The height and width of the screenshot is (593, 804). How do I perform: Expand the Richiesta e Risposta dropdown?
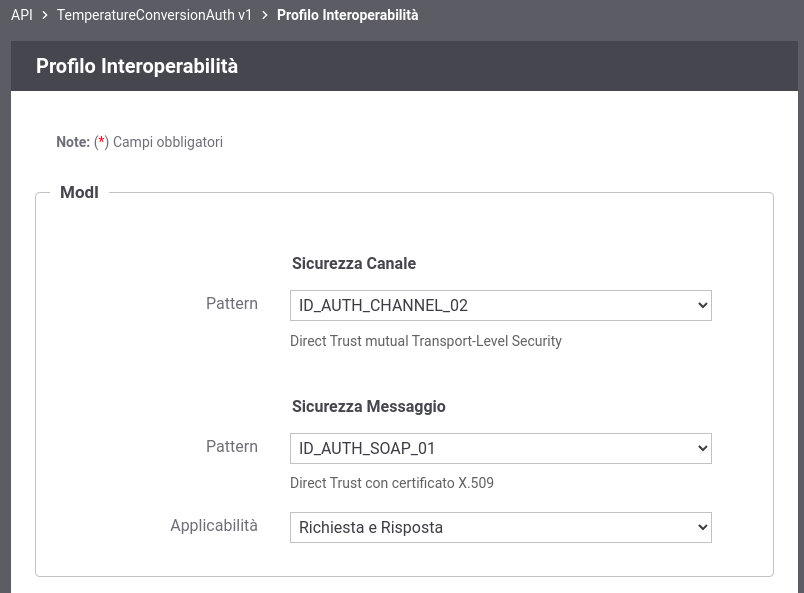click(x=500, y=527)
